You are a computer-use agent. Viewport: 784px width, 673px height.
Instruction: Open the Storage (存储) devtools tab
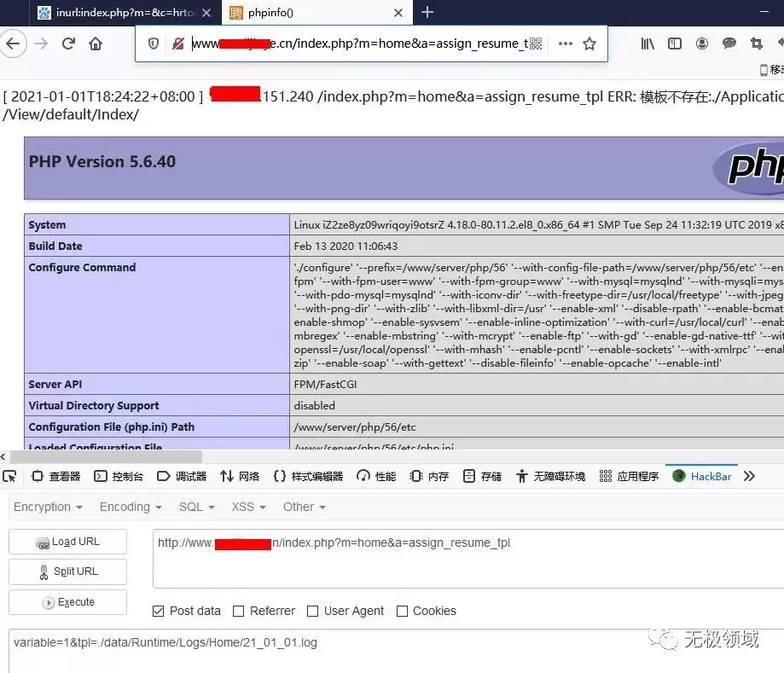(x=482, y=477)
